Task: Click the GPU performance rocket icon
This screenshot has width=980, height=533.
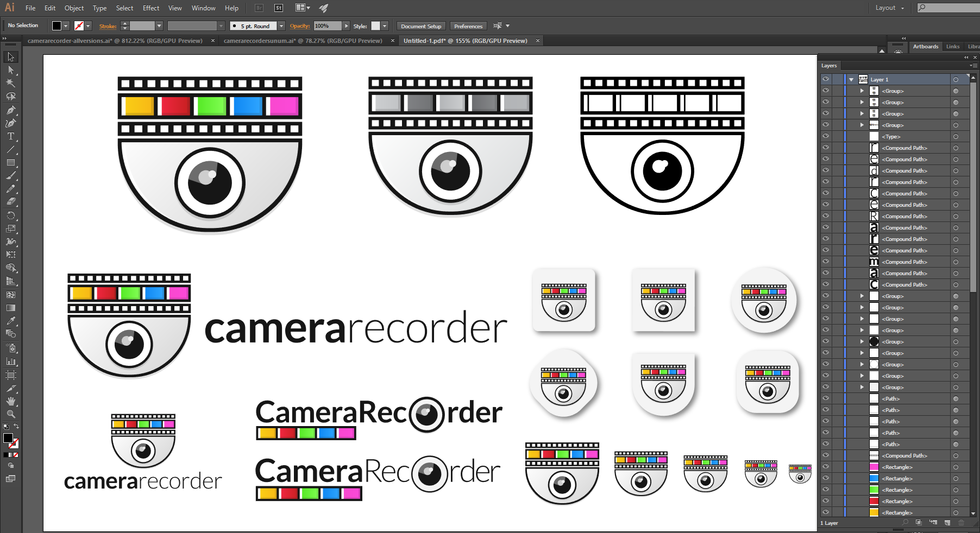Action: click(324, 8)
